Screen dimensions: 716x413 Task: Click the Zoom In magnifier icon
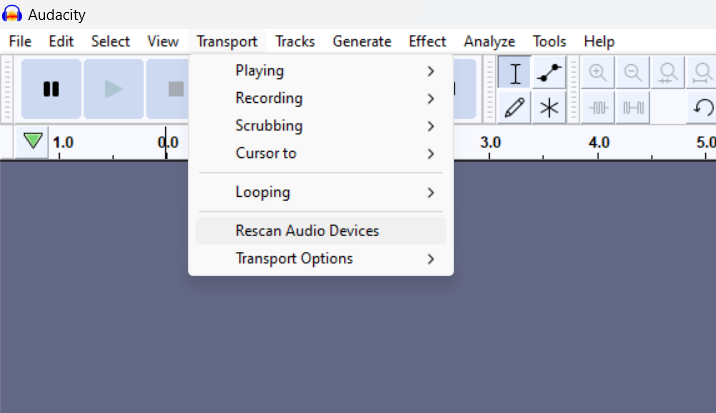click(x=598, y=73)
